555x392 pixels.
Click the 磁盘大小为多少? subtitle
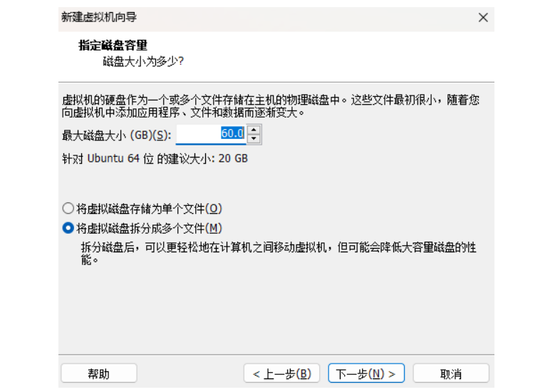click(143, 61)
